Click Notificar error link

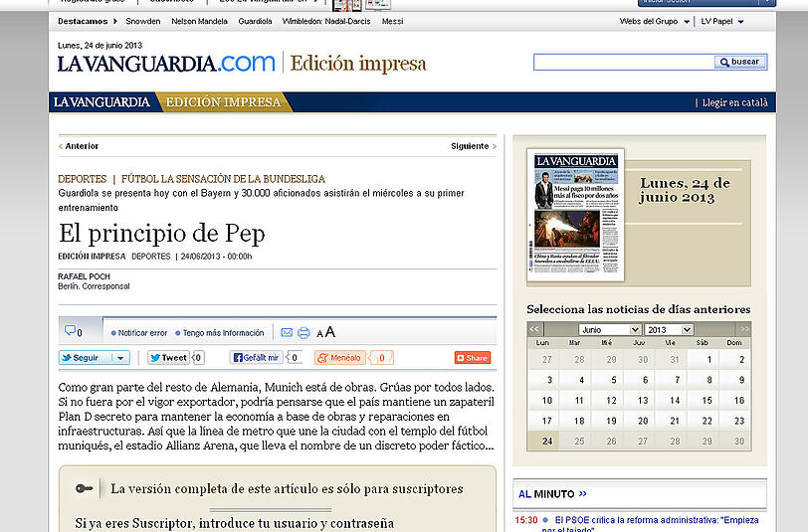point(142,333)
